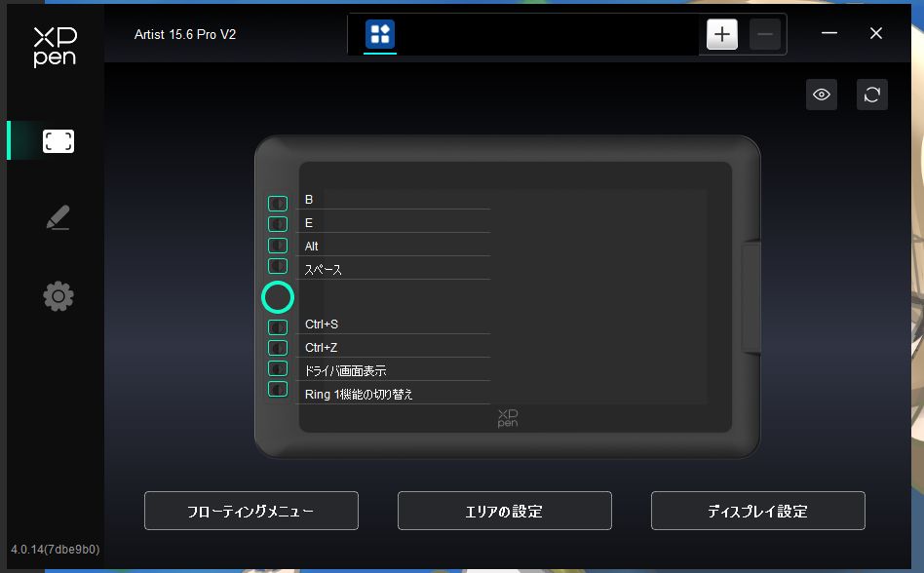The width and height of the screenshot is (924, 573).
Task: Edit the shortcut key labeled Alt
Action: [x=395, y=247]
